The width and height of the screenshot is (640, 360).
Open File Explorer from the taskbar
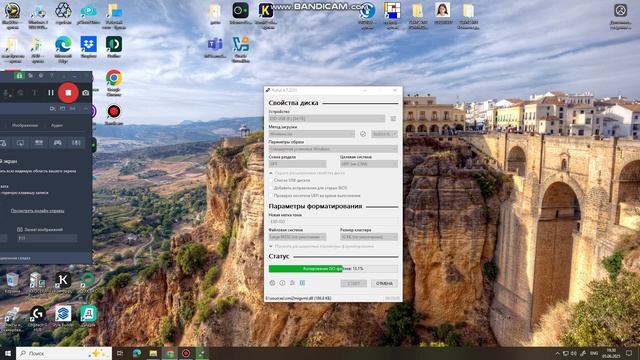pyautogui.click(x=153, y=353)
